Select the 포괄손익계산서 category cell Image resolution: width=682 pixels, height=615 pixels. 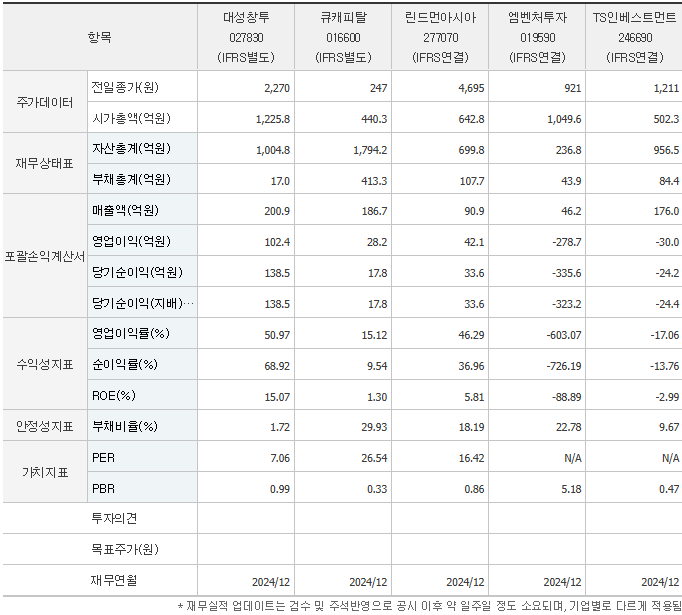pos(45,257)
